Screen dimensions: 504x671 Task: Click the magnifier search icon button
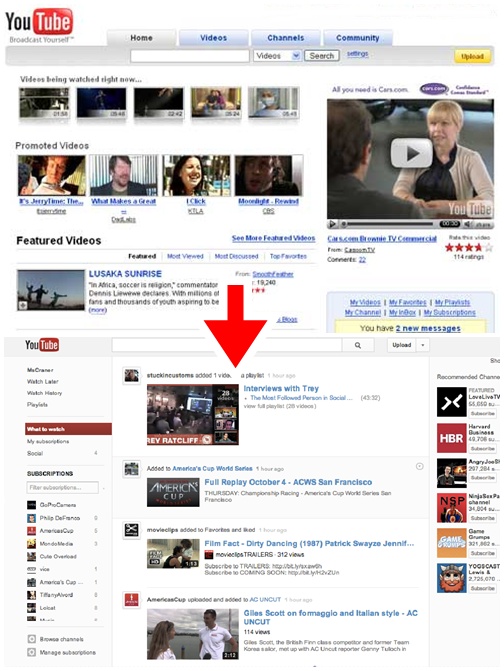coord(358,345)
